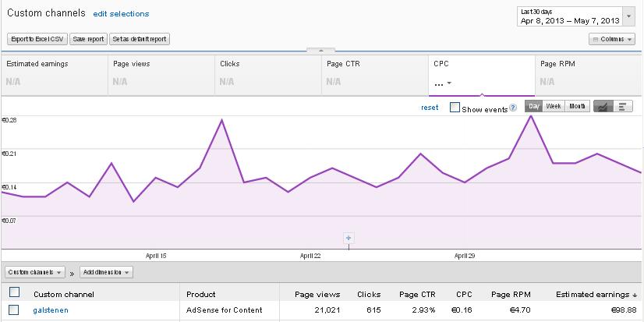The image size is (644, 322).
Task: Click the AdSense for Content cell
Action: pos(225,310)
